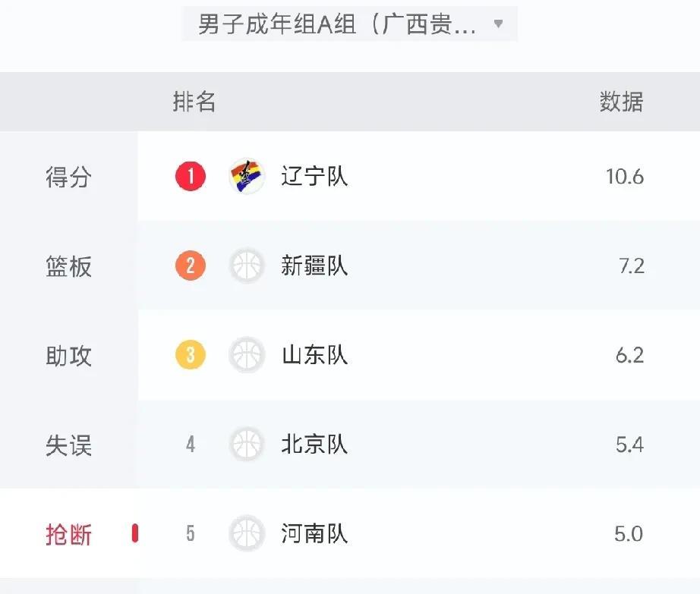
Task: Click the orange rank 2 badge
Action: pos(191,266)
